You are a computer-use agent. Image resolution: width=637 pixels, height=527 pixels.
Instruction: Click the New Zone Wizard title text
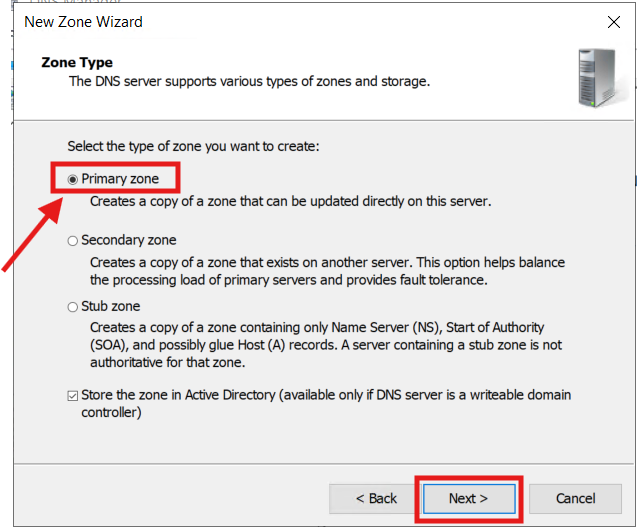tap(83, 22)
